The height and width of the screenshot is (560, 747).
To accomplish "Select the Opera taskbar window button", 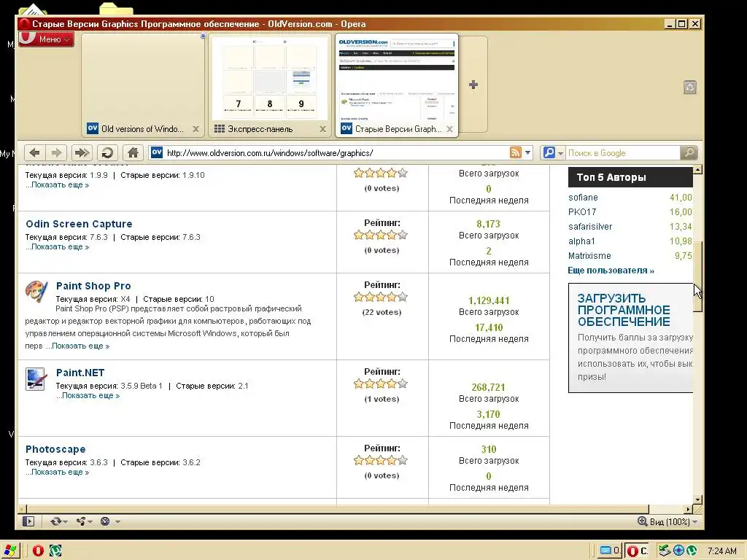I will (636, 551).
